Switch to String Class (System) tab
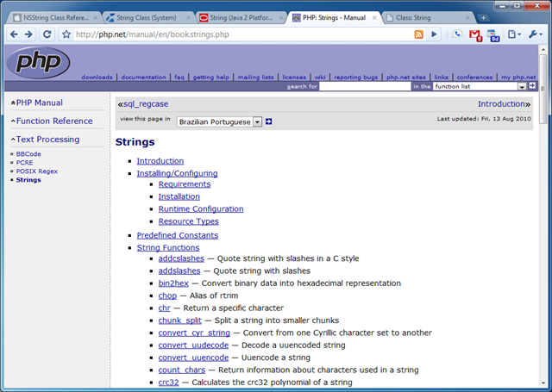This screenshot has width=552, height=392. (x=146, y=17)
